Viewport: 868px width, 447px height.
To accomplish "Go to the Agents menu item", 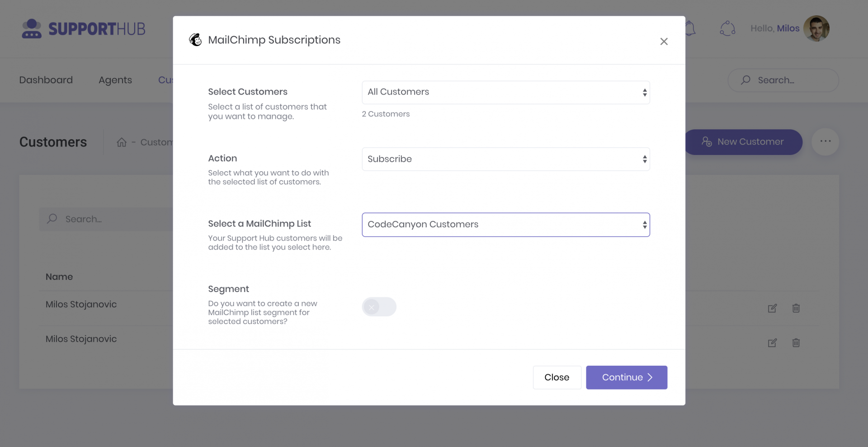I will click(x=115, y=80).
